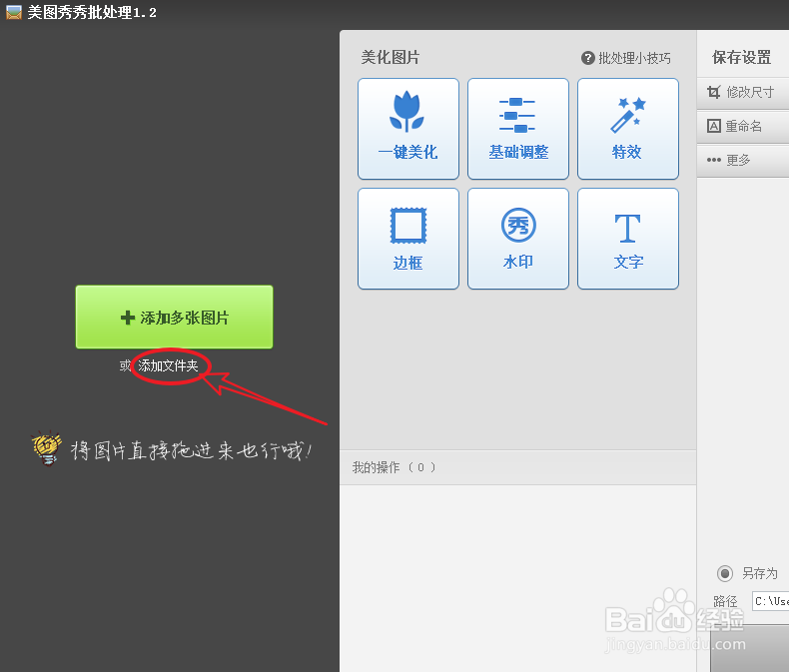Click the 美化图片 heading
This screenshot has width=789, height=672.
(x=390, y=57)
